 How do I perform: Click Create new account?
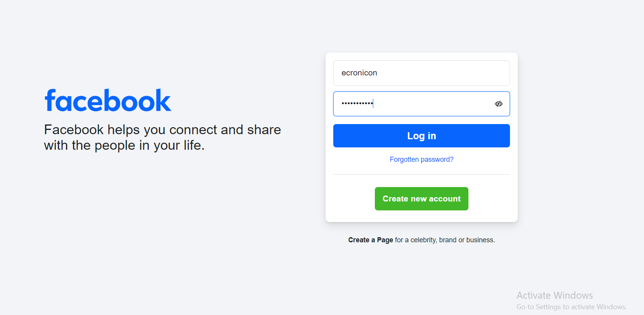point(421,198)
